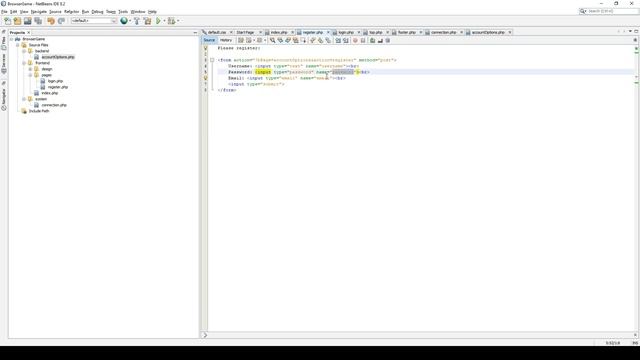Select accountOptions.php in project tree
Image resolution: width=640 pixels, height=360 pixels.
tap(58, 57)
